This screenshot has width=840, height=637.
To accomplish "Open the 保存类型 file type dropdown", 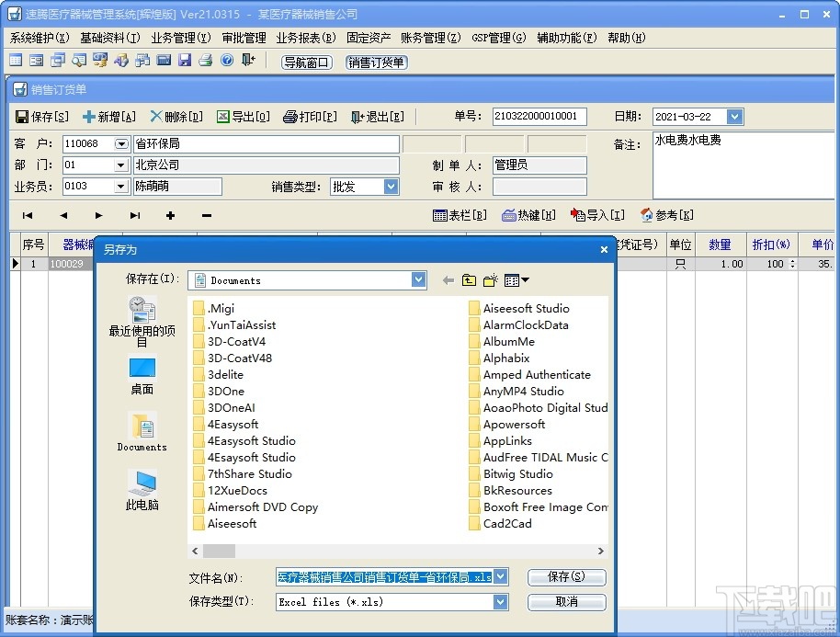I will 500,601.
